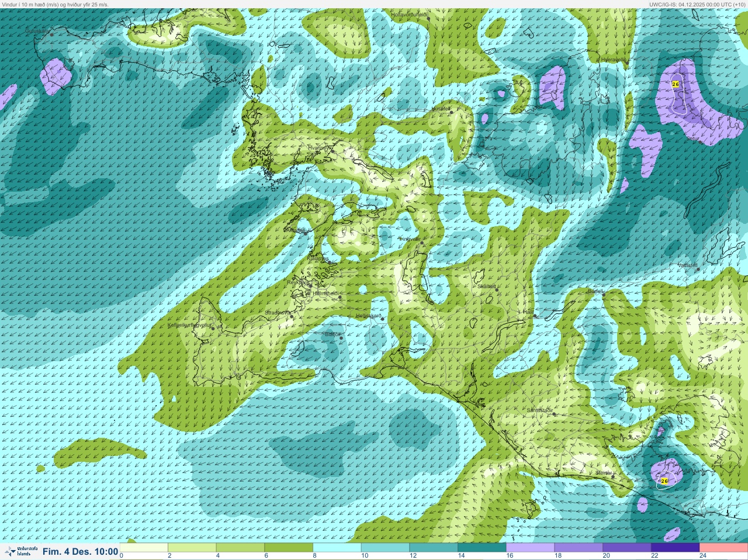
Task: Click the UWC/IG-IS model run timestamp
Action: pyautogui.click(x=697, y=4)
